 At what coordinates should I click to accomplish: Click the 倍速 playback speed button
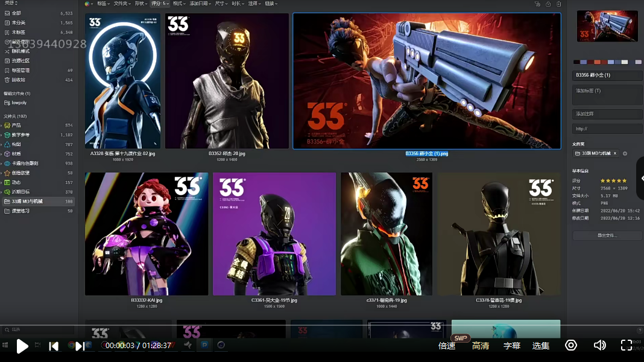point(447,346)
